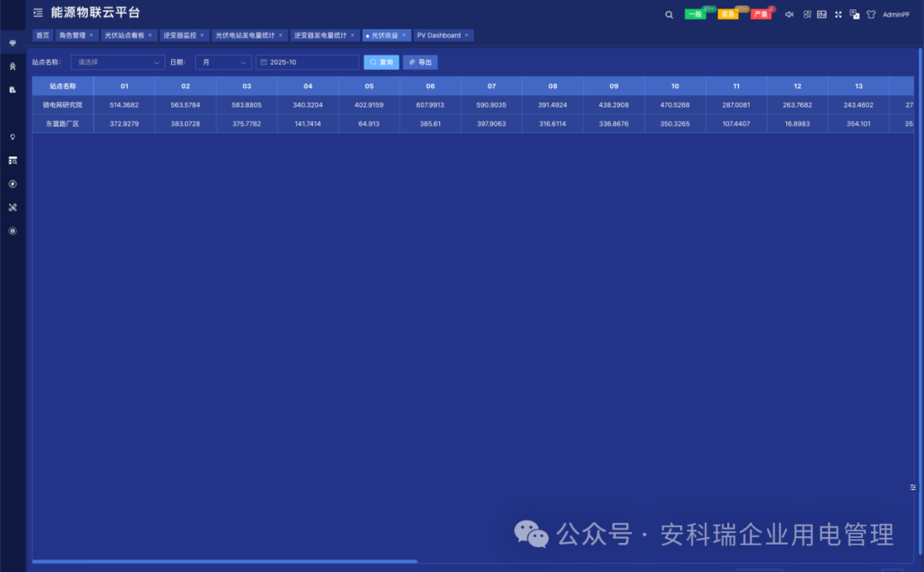This screenshot has width=924, height=572.
Task: Open the AdminPF user menu
Action: click(897, 15)
